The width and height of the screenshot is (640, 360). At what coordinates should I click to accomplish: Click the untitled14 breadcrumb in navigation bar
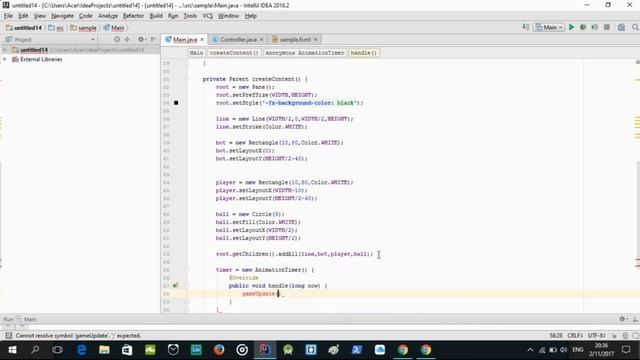(24, 28)
